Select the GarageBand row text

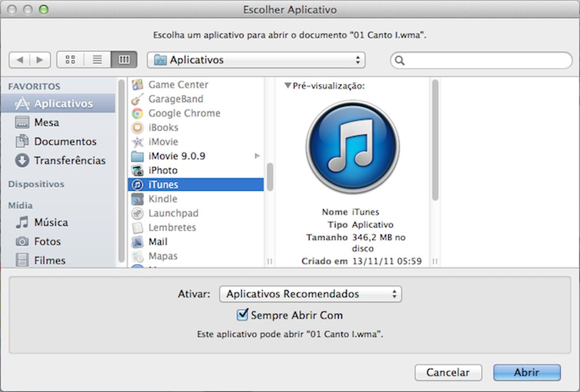[x=176, y=99]
